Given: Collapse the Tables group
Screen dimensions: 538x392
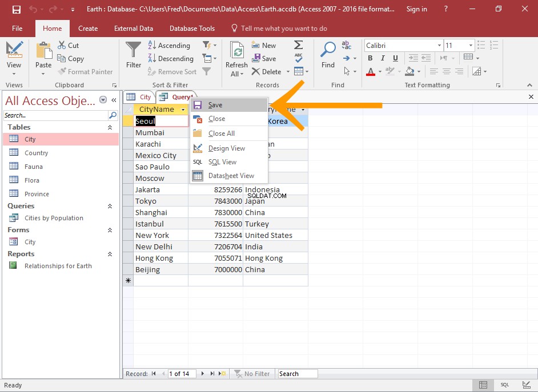Looking at the screenshot, I should 110,127.
